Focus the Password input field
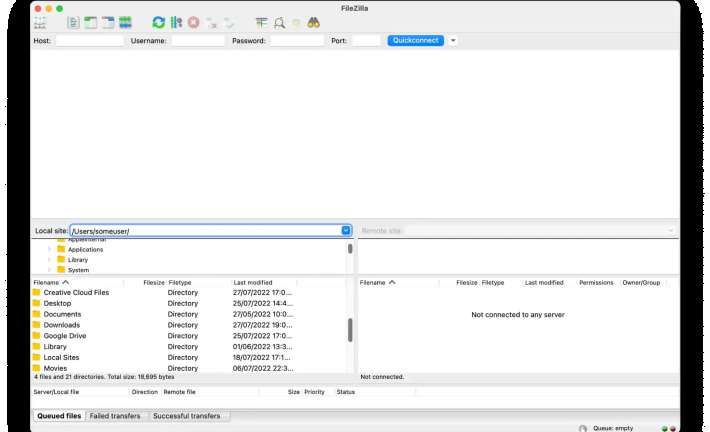Image resolution: width=710 pixels, height=432 pixels. click(297, 41)
